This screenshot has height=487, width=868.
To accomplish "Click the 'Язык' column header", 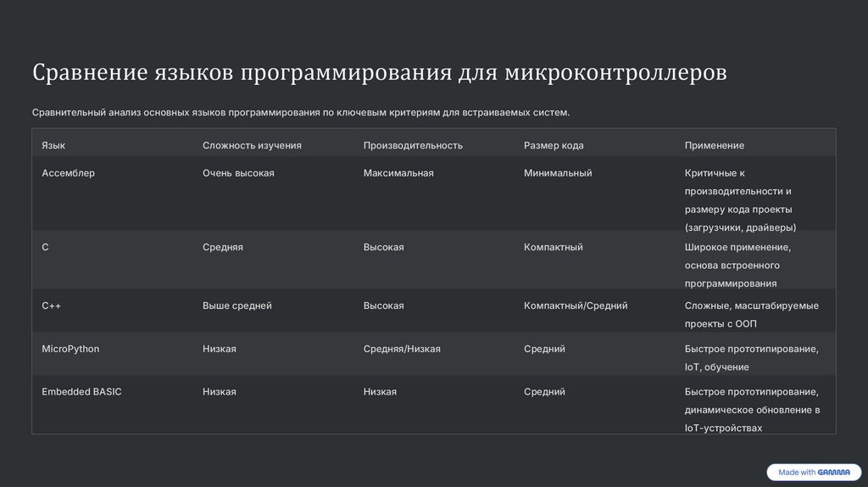I will [53, 145].
